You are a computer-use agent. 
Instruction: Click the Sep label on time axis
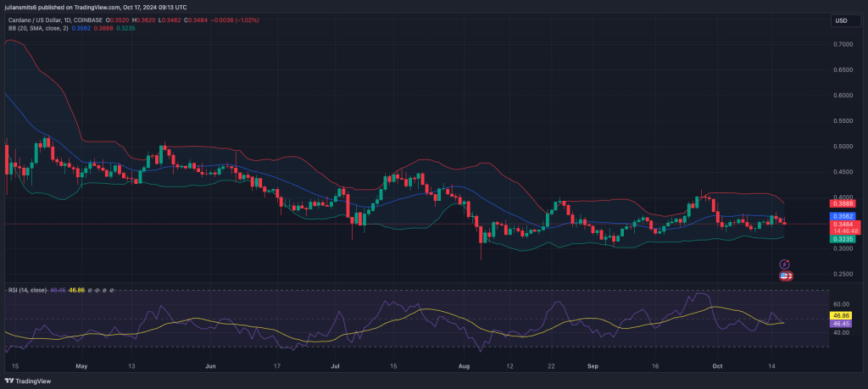pyautogui.click(x=593, y=366)
